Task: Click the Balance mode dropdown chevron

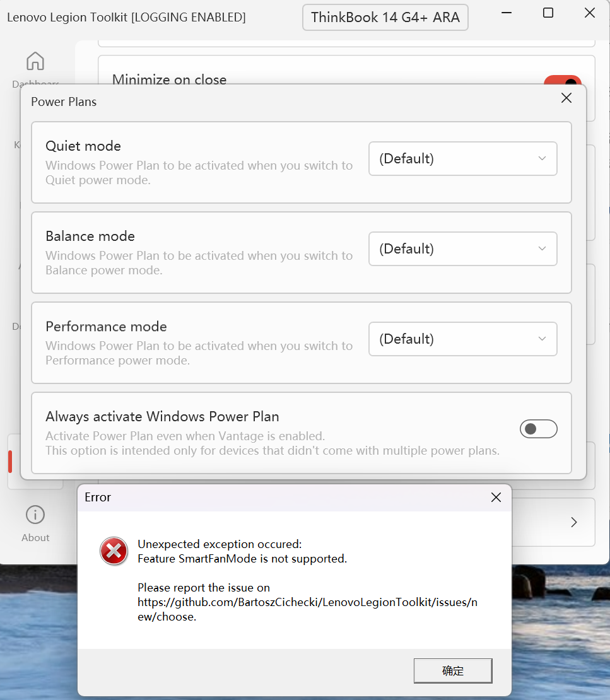Action: tap(541, 248)
